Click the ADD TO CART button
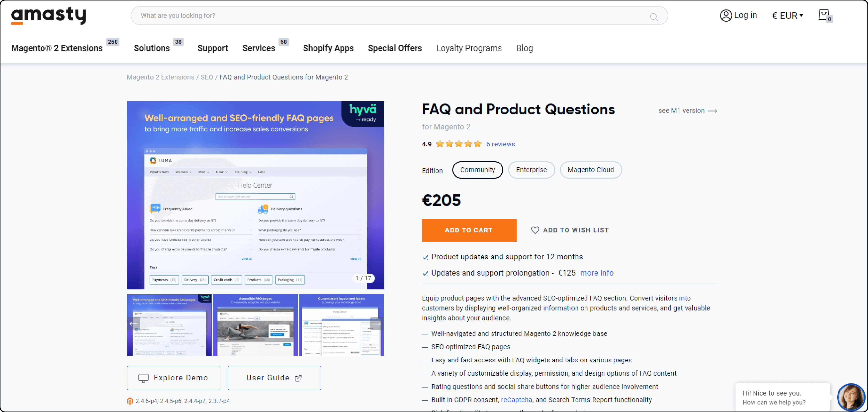 coord(469,230)
